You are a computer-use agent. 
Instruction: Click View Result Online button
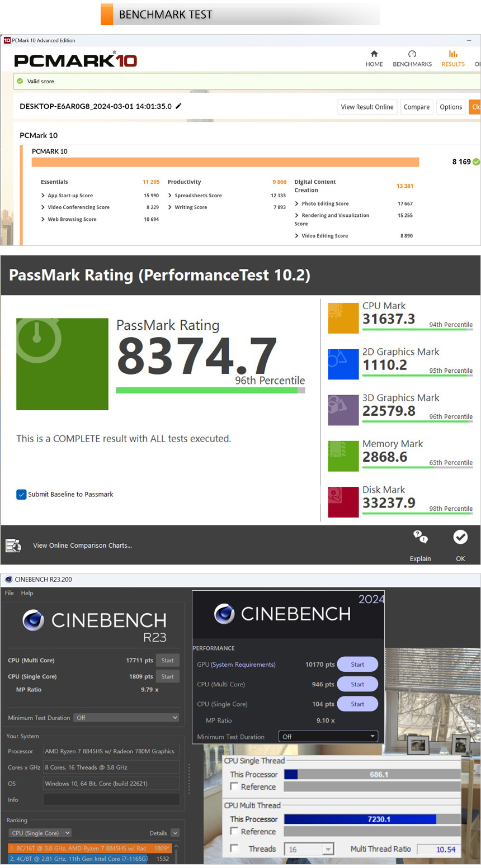point(367,107)
